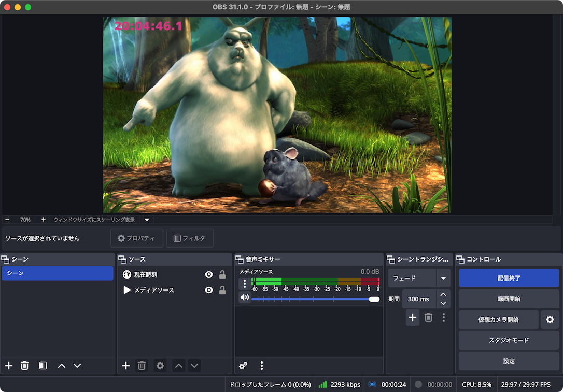Zoom in preview with plus icon
The width and height of the screenshot is (563, 392).
point(44,220)
